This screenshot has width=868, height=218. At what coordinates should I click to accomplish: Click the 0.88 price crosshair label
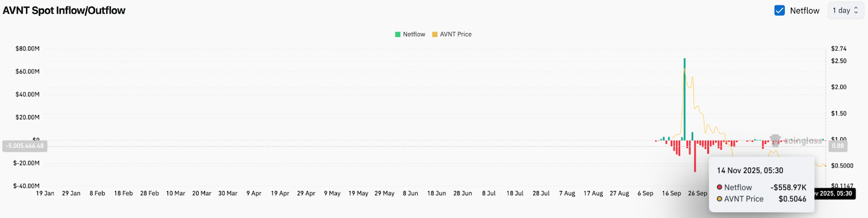(838, 146)
